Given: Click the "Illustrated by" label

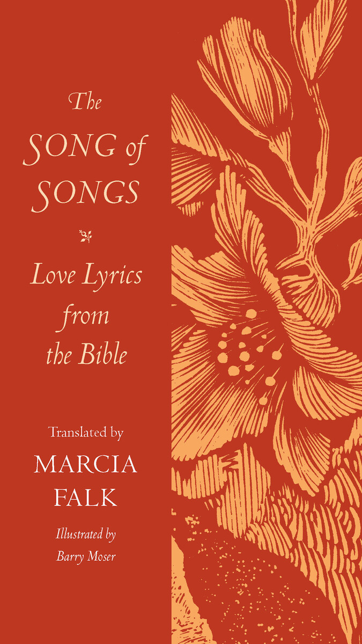Looking at the screenshot, I should 86,535.
